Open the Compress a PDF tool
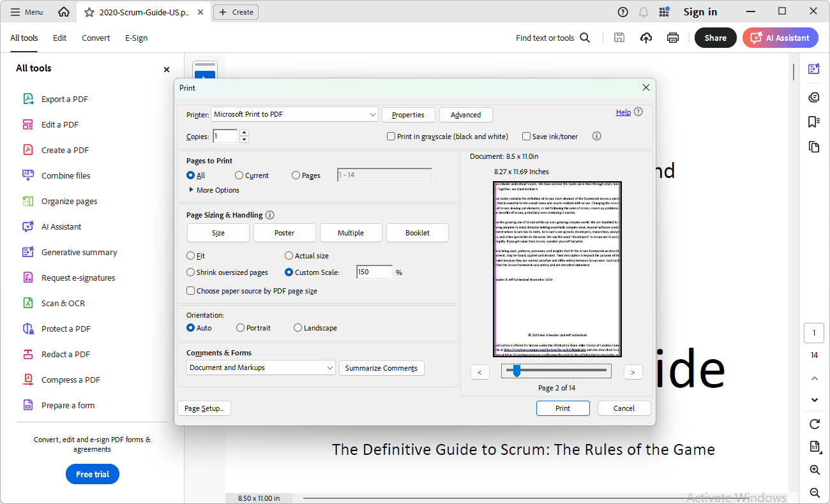This screenshot has width=830, height=504. (x=70, y=380)
